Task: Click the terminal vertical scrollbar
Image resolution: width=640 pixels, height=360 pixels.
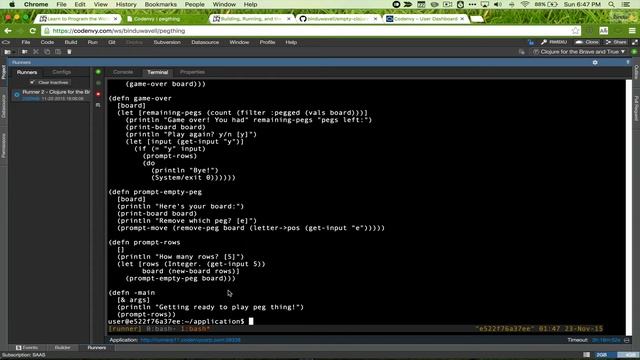Action: coord(629,206)
